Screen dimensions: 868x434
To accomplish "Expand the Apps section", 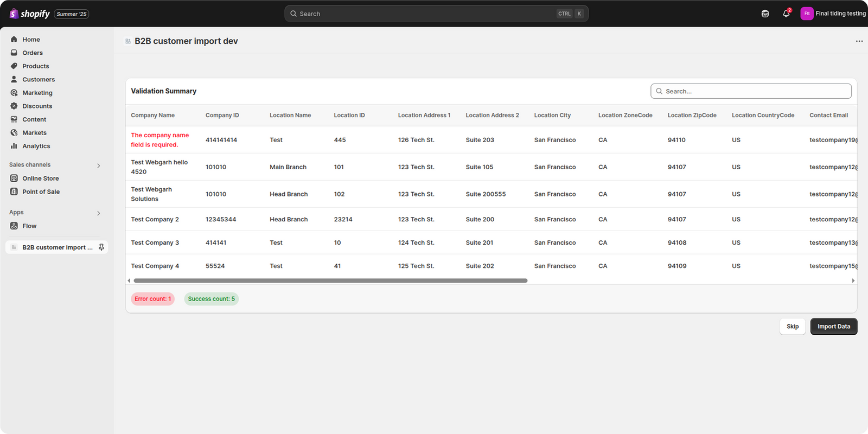I will point(98,213).
